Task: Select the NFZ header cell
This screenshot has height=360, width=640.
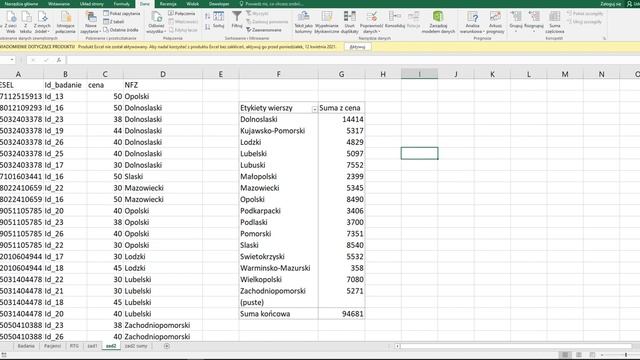Action: [163, 85]
